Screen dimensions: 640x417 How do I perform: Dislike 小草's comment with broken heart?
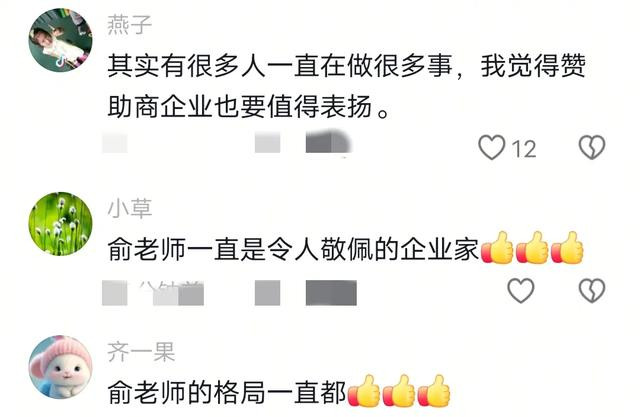pos(592,291)
